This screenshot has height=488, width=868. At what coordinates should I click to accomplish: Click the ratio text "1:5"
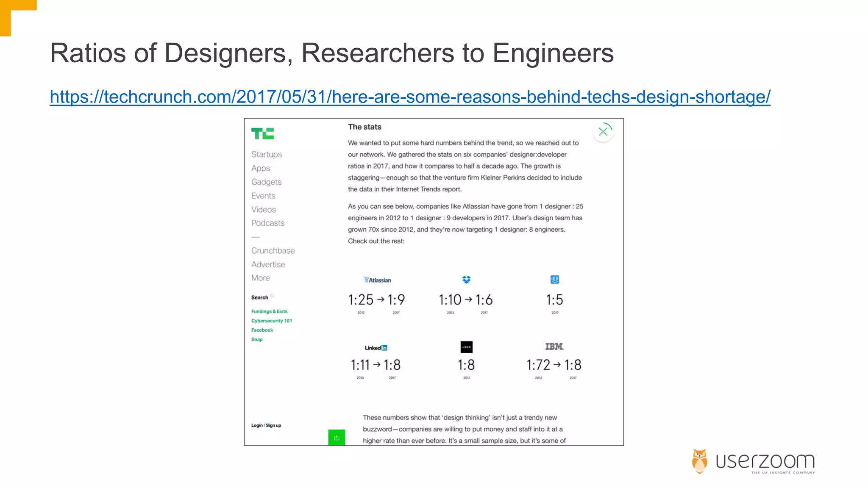pyautogui.click(x=554, y=300)
